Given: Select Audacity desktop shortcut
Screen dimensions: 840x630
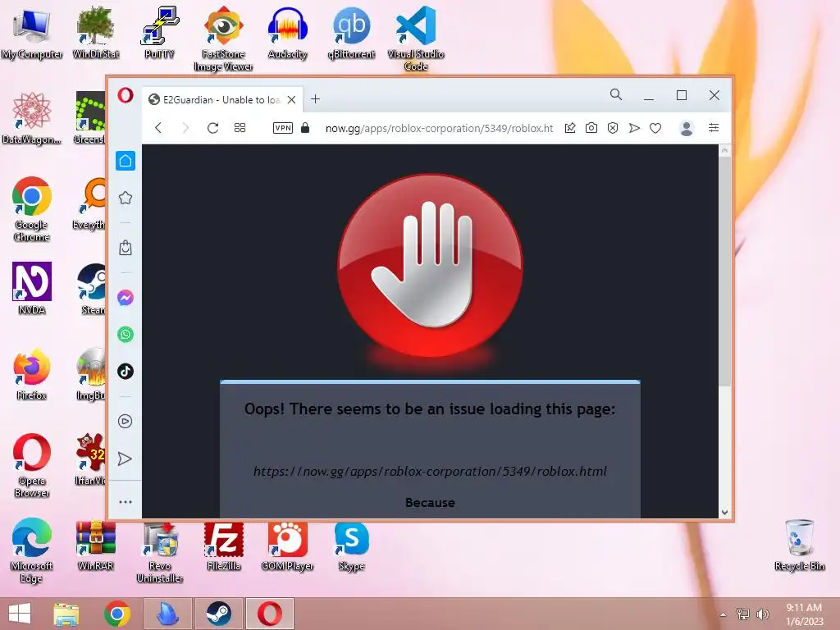Looking at the screenshot, I should pos(288,33).
